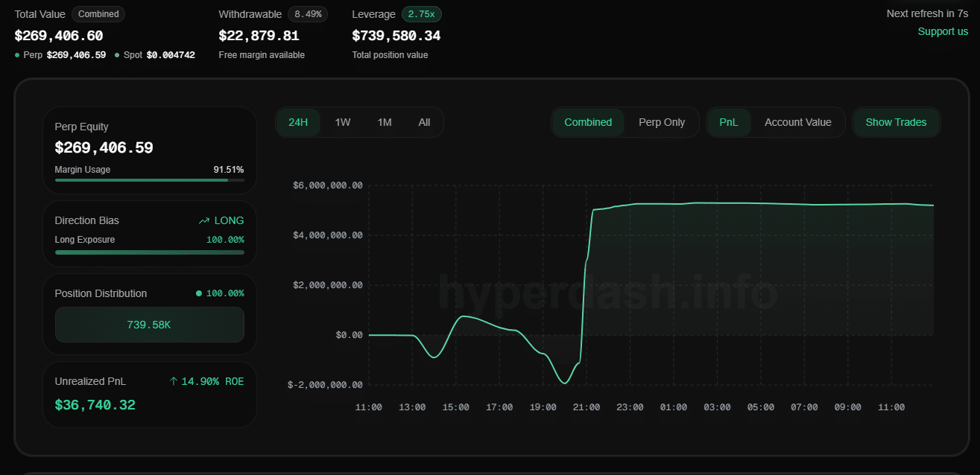Image resolution: width=980 pixels, height=475 pixels.
Task: Select the 24H time range
Action: pos(298,122)
